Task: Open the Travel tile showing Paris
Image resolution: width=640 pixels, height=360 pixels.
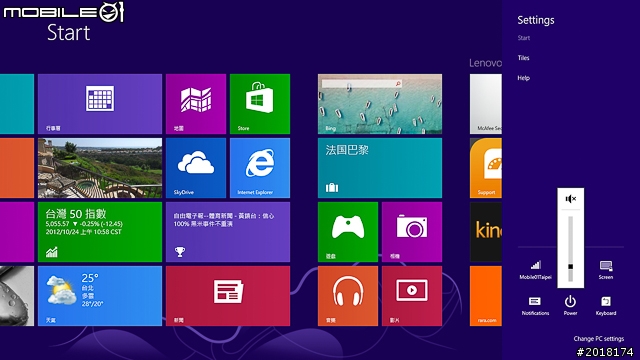Action: tap(380, 168)
